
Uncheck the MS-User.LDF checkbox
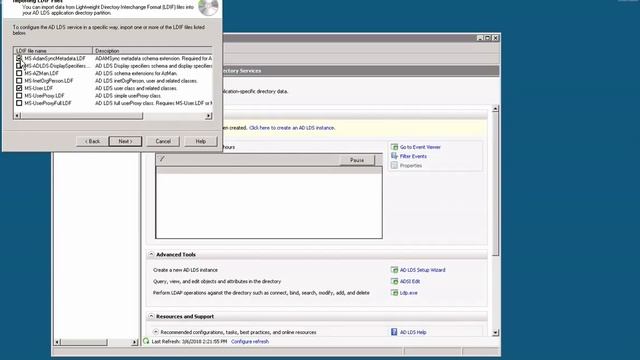coord(19,88)
